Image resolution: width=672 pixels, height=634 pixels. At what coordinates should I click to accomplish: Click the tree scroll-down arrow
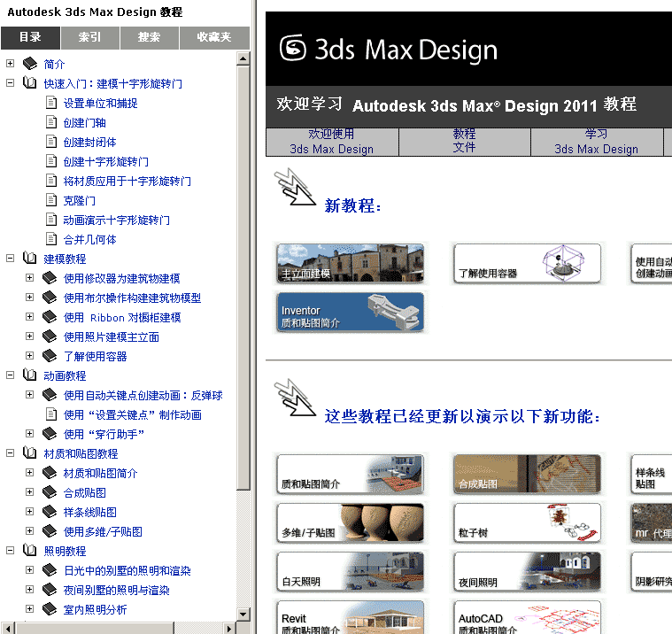click(243, 614)
